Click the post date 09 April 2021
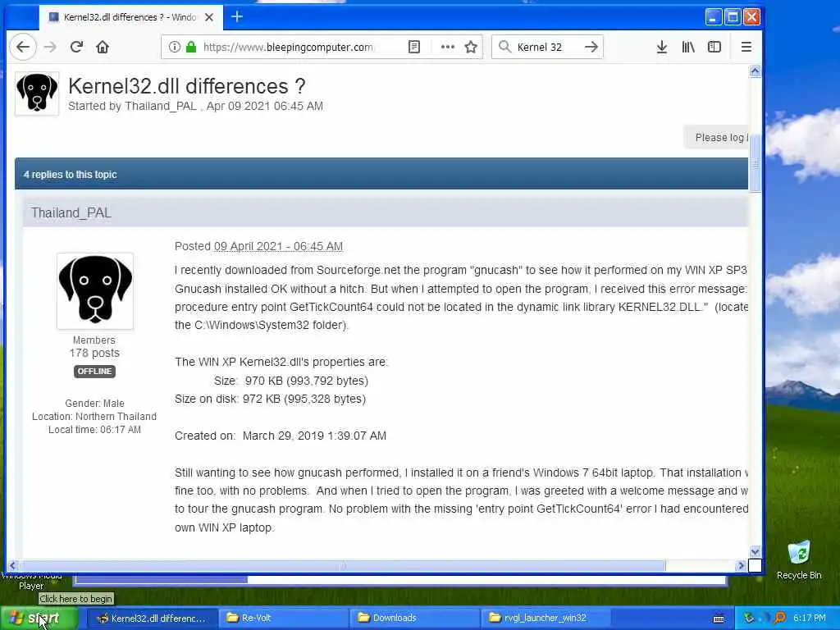Image resolution: width=840 pixels, height=630 pixels. [278, 246]
